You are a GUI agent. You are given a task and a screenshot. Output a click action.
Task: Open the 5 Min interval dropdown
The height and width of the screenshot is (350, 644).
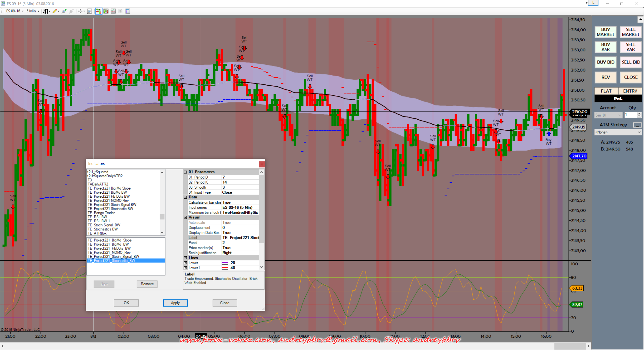tap(33, 11)
